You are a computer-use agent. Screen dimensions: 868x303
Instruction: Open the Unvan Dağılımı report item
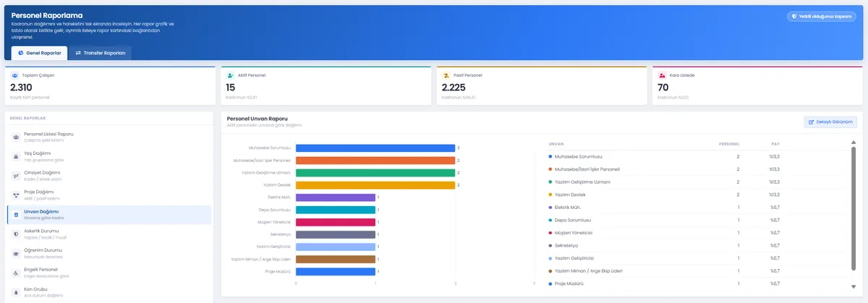(110, 215)
